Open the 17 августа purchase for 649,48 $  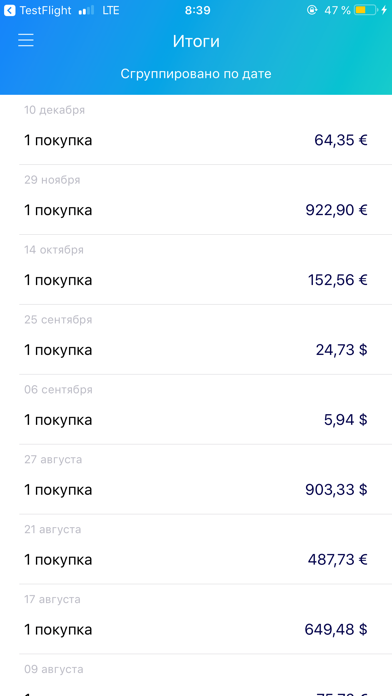(196, 619)
